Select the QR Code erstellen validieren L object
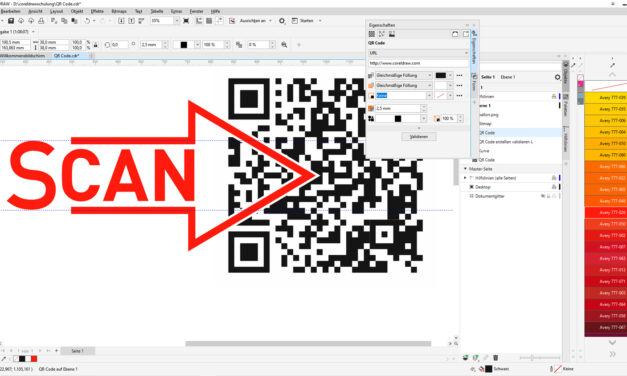Image resolution: width=627 pixels, height=376 pixels. pyautogui.click(x=506, y=142)
